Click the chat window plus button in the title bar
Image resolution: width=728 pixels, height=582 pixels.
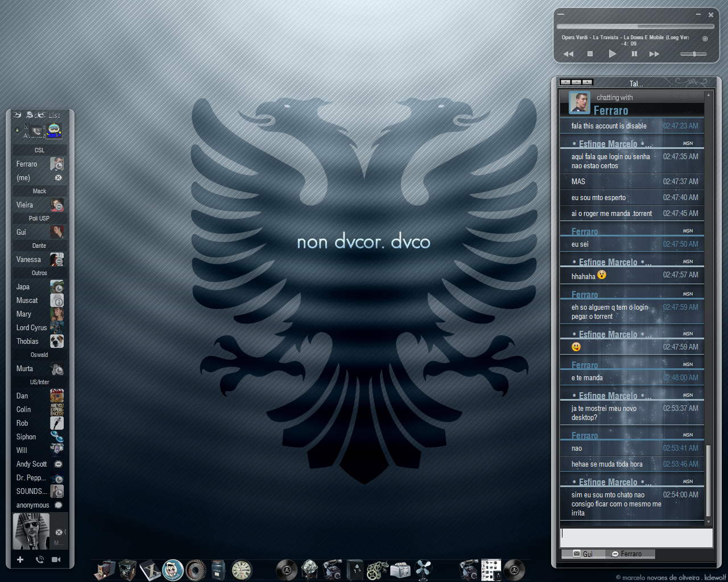(588, 82)
